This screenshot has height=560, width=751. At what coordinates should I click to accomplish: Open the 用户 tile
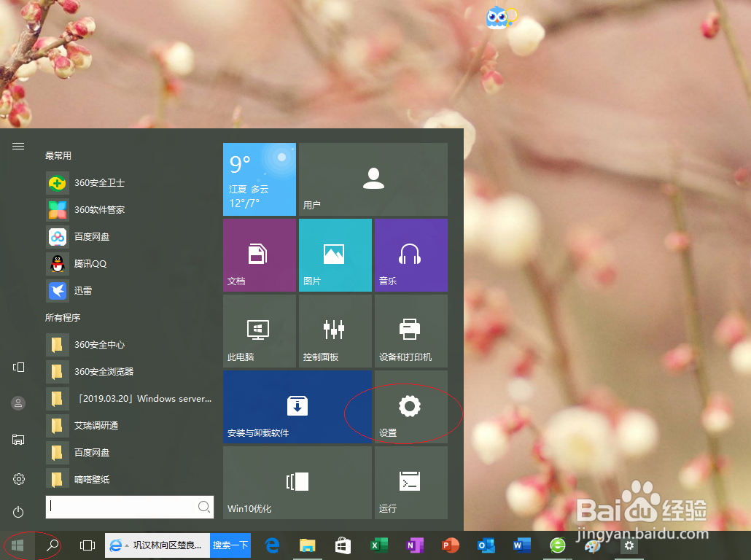click(x=373, y=179)
